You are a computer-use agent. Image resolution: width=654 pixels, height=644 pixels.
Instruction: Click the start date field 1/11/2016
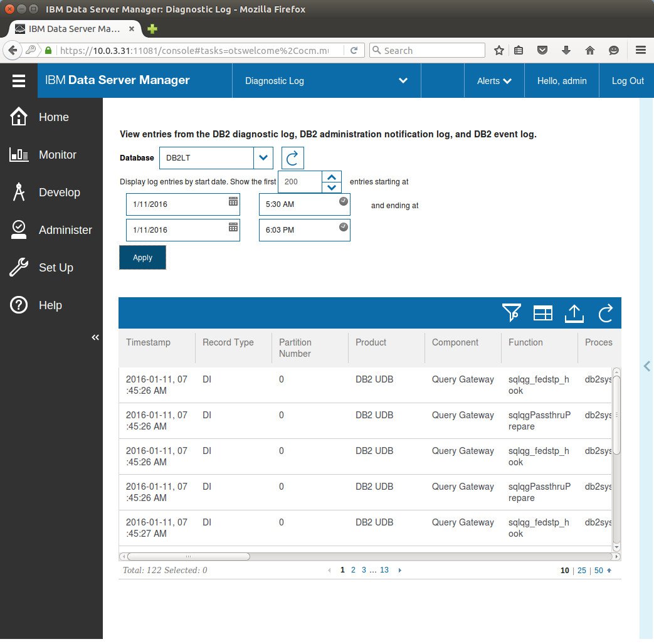[x=182, y=204]
